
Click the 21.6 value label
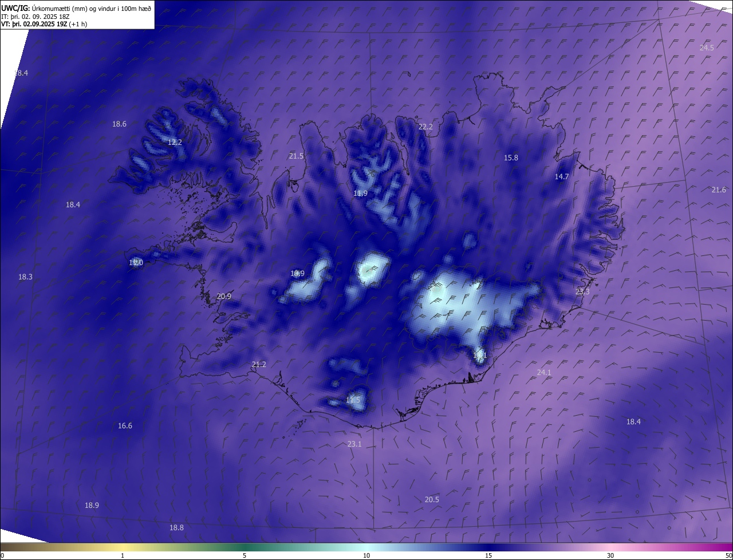[719, 190]
